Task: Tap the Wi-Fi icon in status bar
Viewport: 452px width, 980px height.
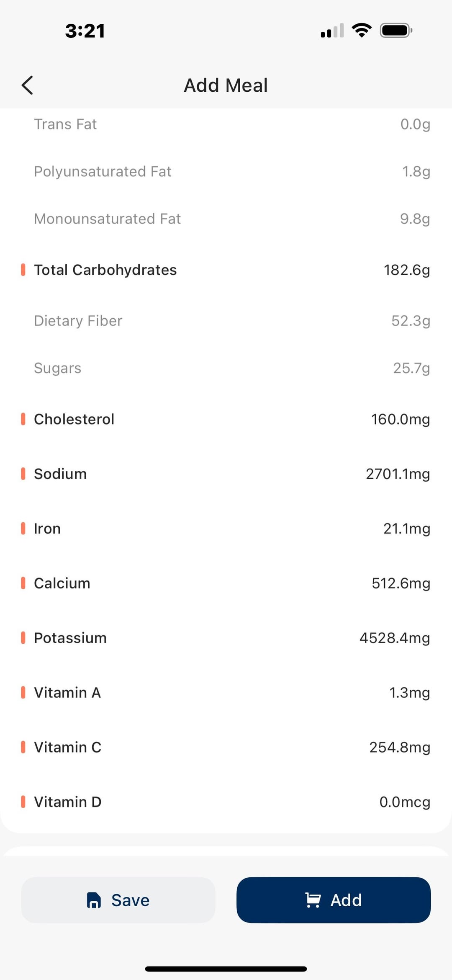Action: [x=362, y=30]
